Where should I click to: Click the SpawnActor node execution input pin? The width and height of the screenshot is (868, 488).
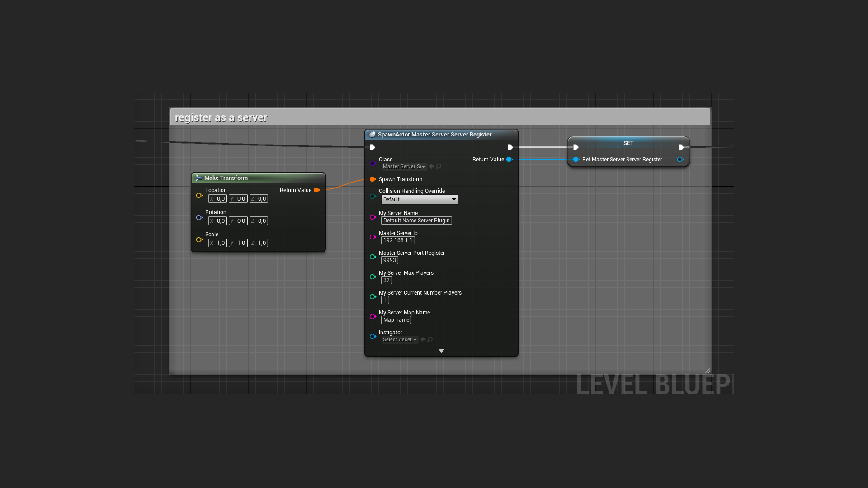click(372, 147)
